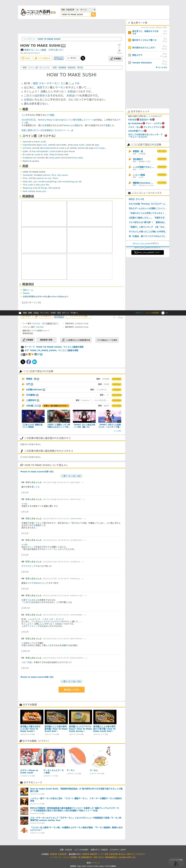The image size is (186, 868).
Task: Click the 上遠野浩平 advertised article
Action: pos(31,400)
